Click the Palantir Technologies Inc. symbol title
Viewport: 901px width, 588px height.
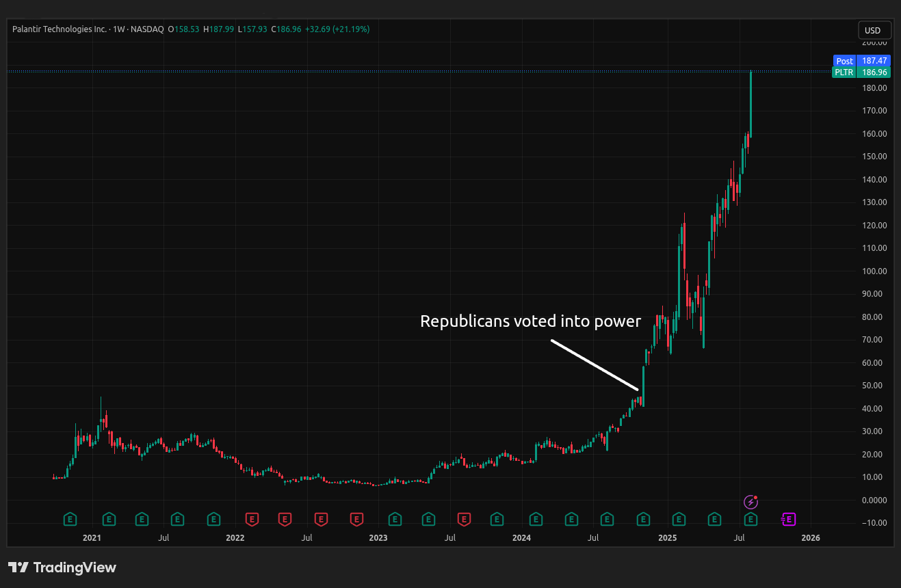coord(60,29)
